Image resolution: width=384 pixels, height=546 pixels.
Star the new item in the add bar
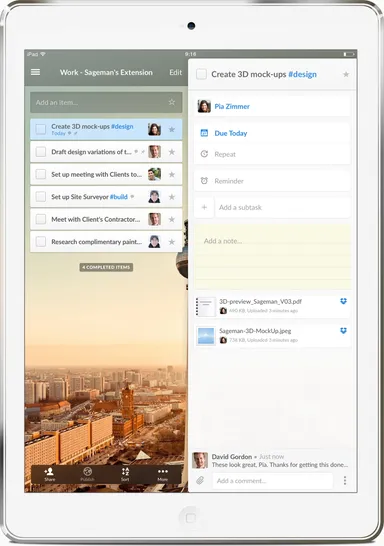(x=172, y=102)
